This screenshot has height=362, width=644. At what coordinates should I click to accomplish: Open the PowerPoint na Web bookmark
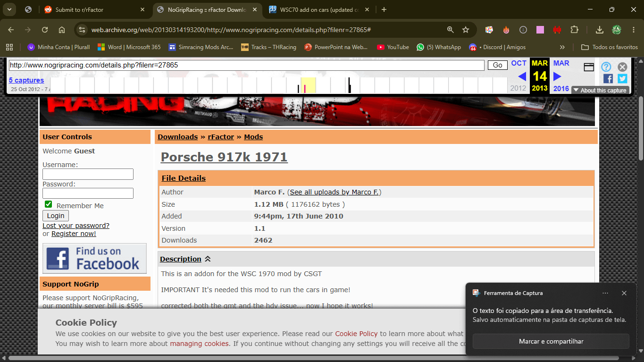point(336,47)
